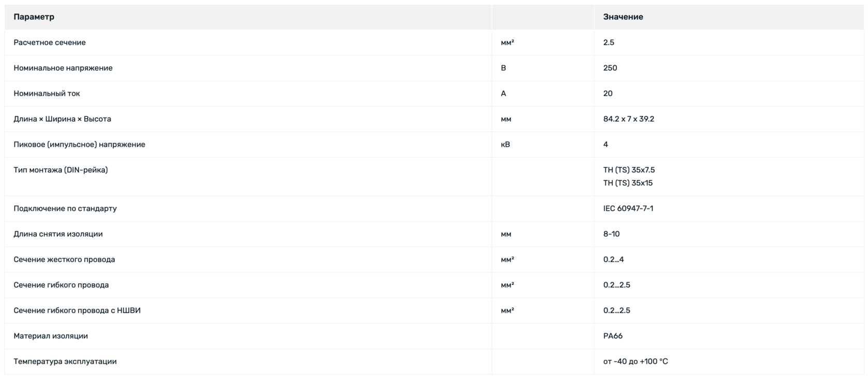Click the "Параметр" column header
This screenshot has height=380, width=868.
(34, 17)
